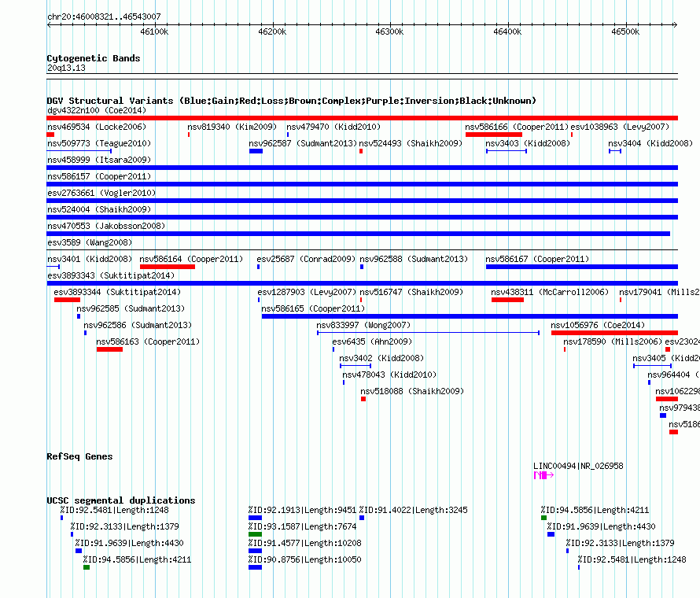Select the 20q13.13 cytogenetic band label
The height and width of the screenshot is (598, 700).
[66, 68]
